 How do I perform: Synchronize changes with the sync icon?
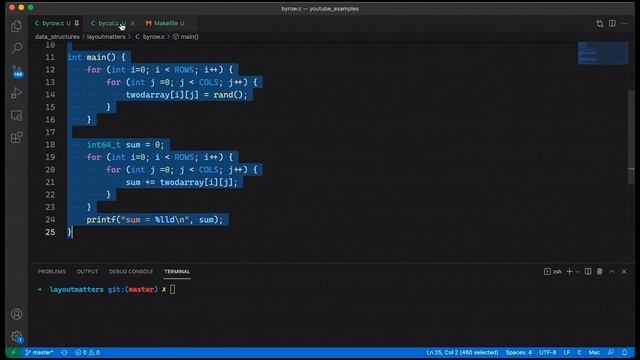(x=64, y=352)
